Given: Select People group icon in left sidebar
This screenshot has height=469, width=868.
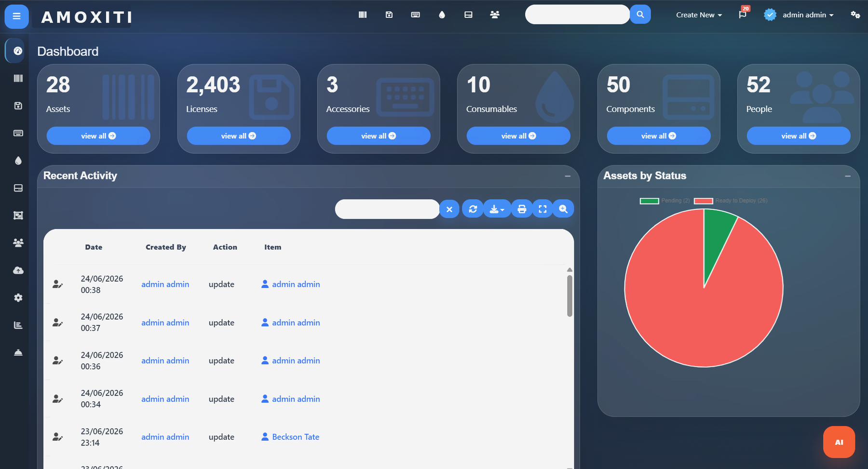Looking at the screenshot, I should coord(18,243).
